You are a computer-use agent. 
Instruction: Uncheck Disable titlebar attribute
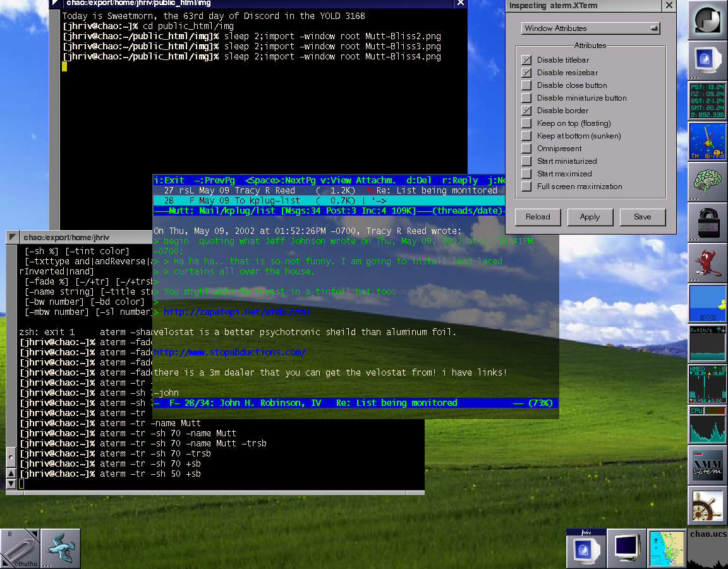pyautogui.click(x=526, y=60)
